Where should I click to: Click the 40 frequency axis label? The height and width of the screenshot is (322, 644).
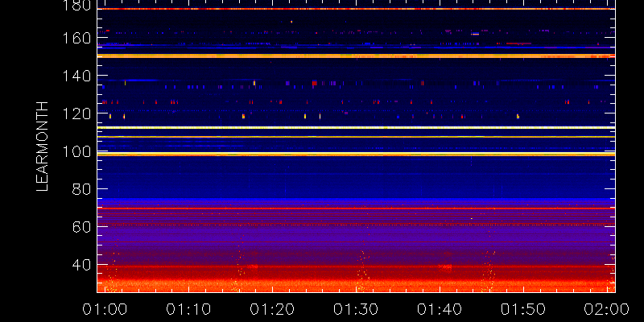point(81,265)
